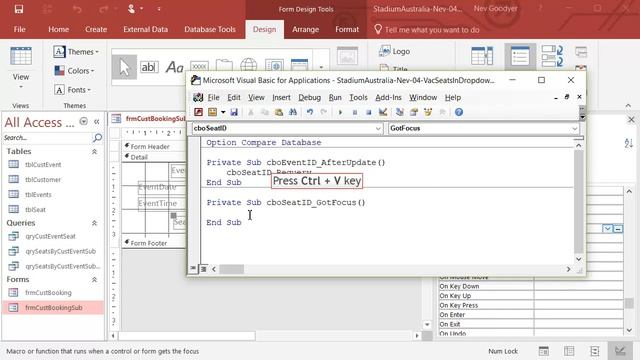Click the Break pause icon in VBA toolbar

click(354, 112)
